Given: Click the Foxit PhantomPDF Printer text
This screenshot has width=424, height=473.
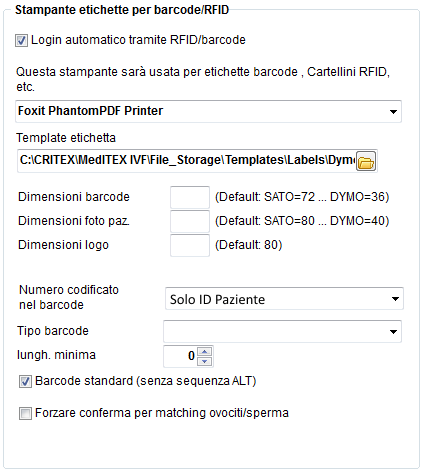Looking at the screenshot, I should 90,111.
